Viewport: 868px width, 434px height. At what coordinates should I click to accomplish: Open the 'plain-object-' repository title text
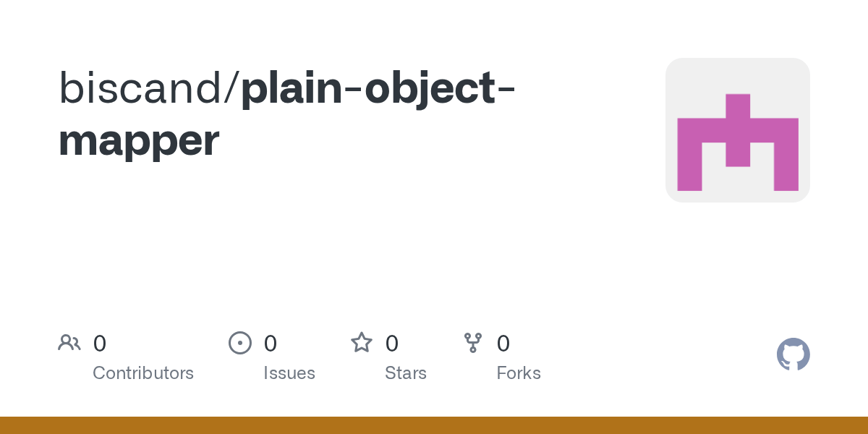tap(378, 89)
